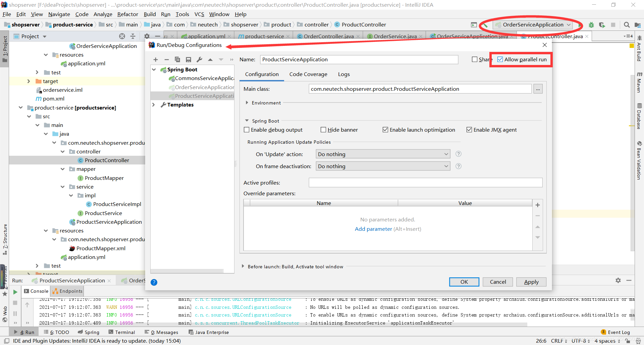Open On 'Update' action dropdown
Image resolution: width=644 pixels, height=345 pixels.
(x=383, y=154)
